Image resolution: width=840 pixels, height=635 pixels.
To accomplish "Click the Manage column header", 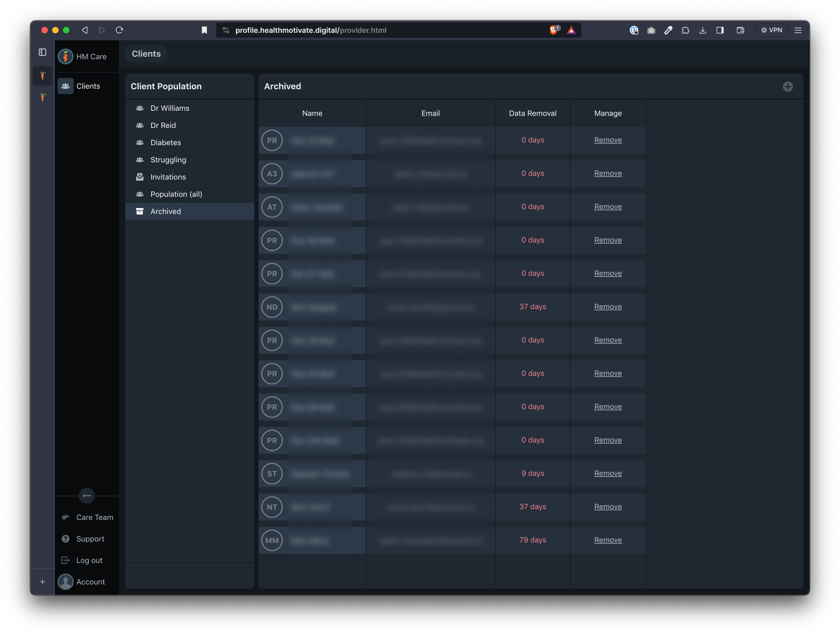I will (x=608, y=113).
